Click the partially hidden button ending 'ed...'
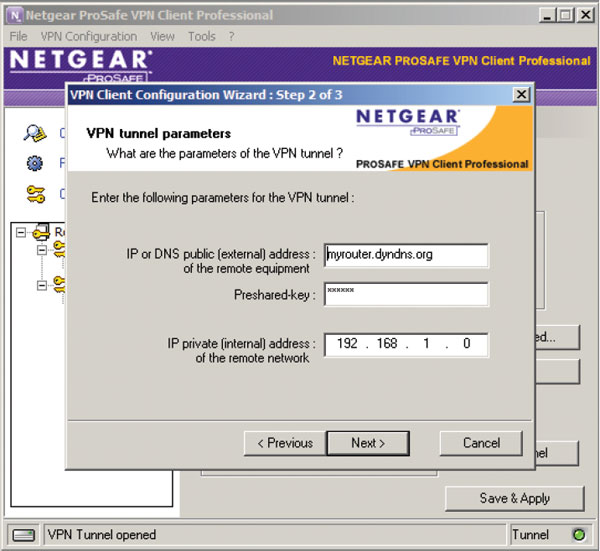Viewport: 600px width, 551px height. (x=557, y=337)
